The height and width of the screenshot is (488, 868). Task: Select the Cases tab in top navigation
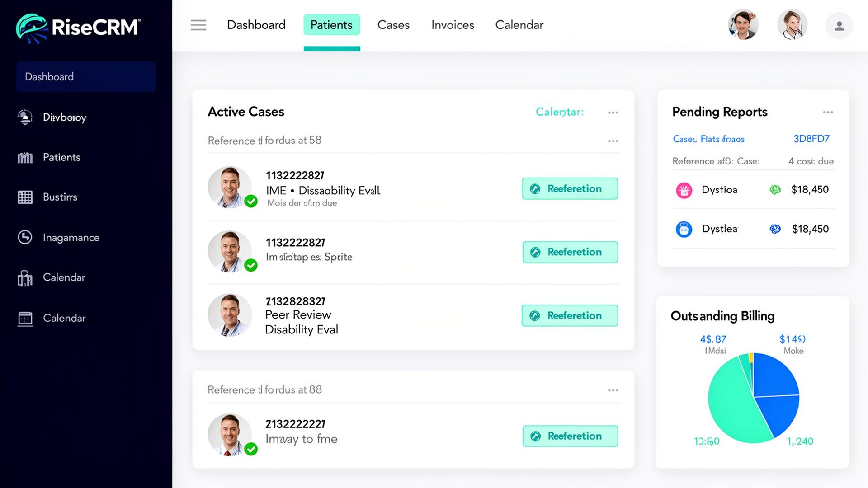[393, 25]
